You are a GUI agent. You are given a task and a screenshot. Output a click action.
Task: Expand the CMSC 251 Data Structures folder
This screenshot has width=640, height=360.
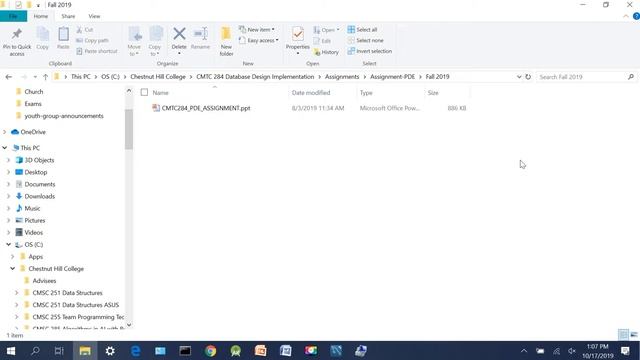point(17,293)
